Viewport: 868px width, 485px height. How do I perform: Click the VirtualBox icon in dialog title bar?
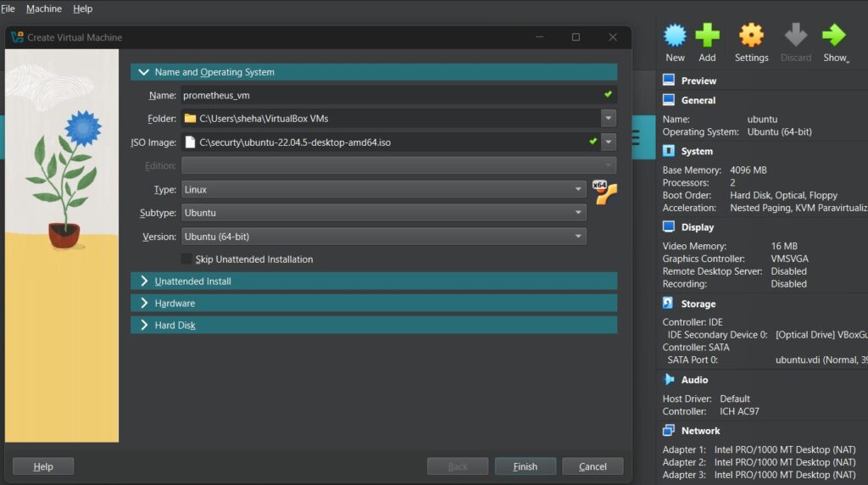tap(17, 37)
